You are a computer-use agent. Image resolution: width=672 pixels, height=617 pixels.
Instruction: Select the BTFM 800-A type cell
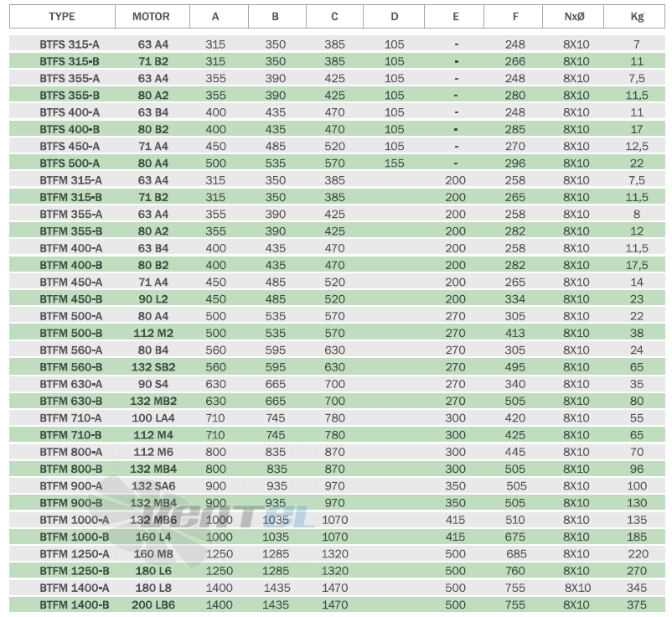pyautogui.click(x=70, y=452)
